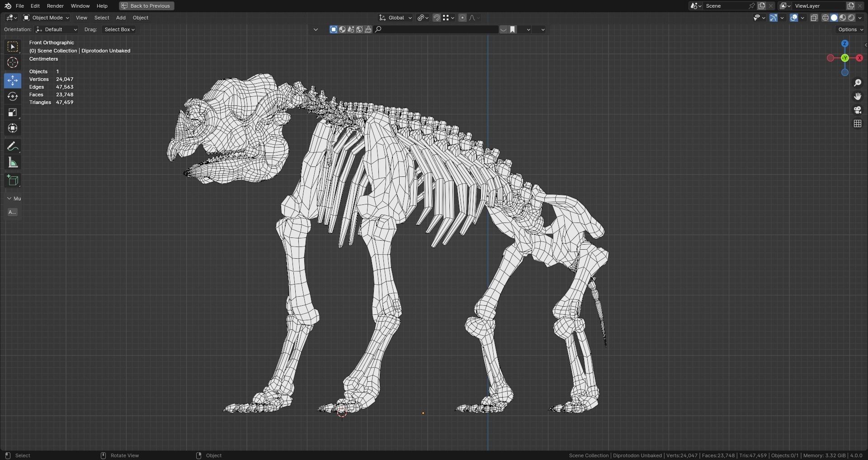Click the Zoom view magnifier icon
The height and width of the screenshot is (460, 868).
tap(858, 83)
